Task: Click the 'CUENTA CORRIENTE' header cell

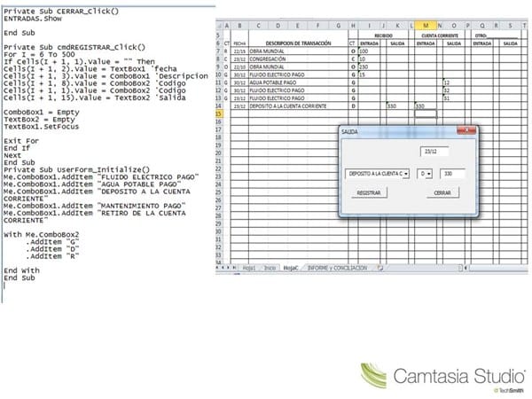Action: click(440, 35)
